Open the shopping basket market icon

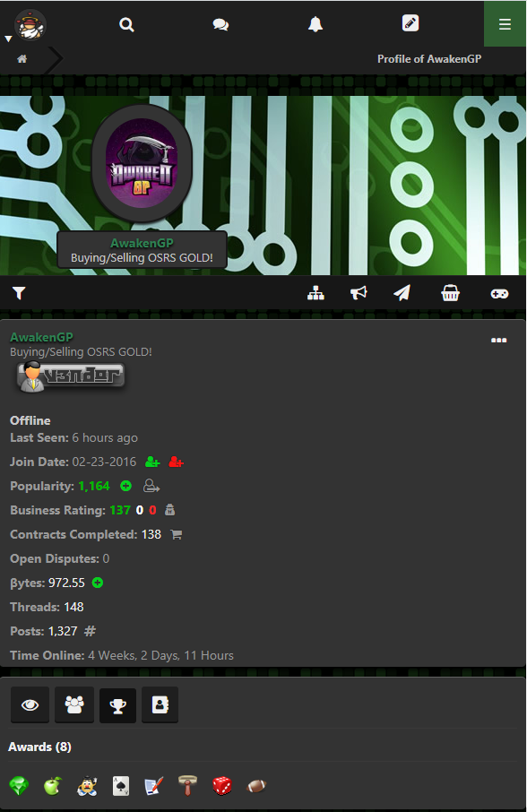click(x=450, y=294)
